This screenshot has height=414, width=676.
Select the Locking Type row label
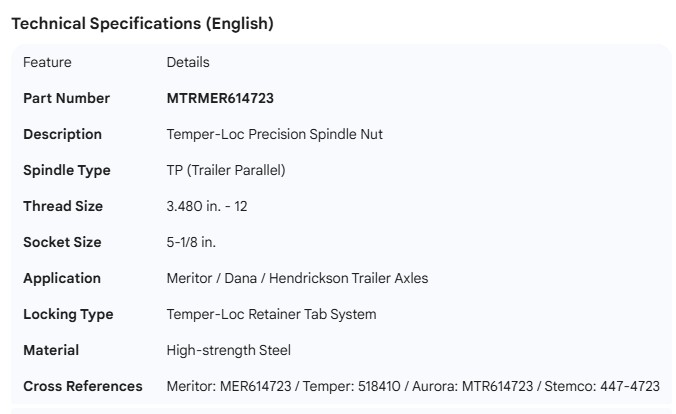68,314
